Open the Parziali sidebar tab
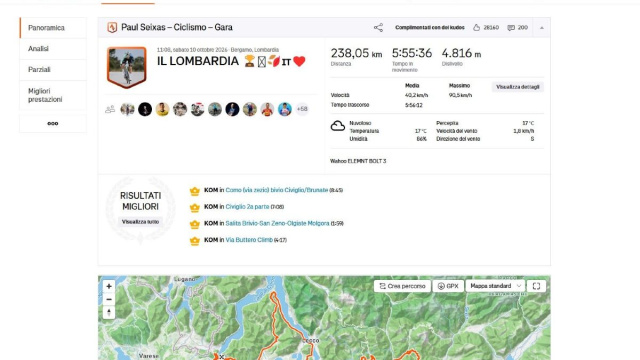The image size is (640, 360). [53, 69]
